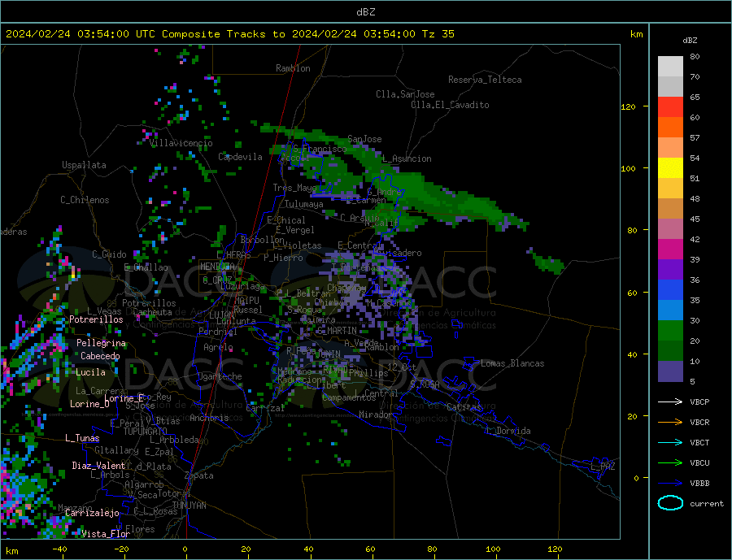Click the 'VBCT' legend label

pyautogui.click(x=699, y=442)
